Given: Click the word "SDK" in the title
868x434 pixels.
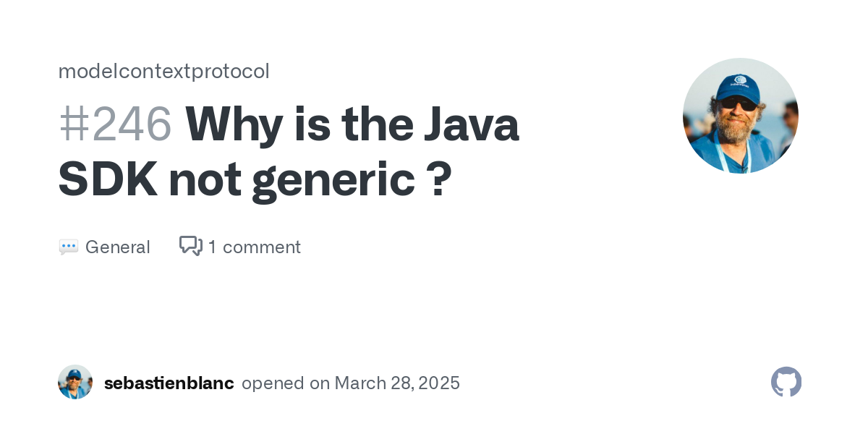Looking at the screenshot, I should pyautogui.click(x=108, y=181).
